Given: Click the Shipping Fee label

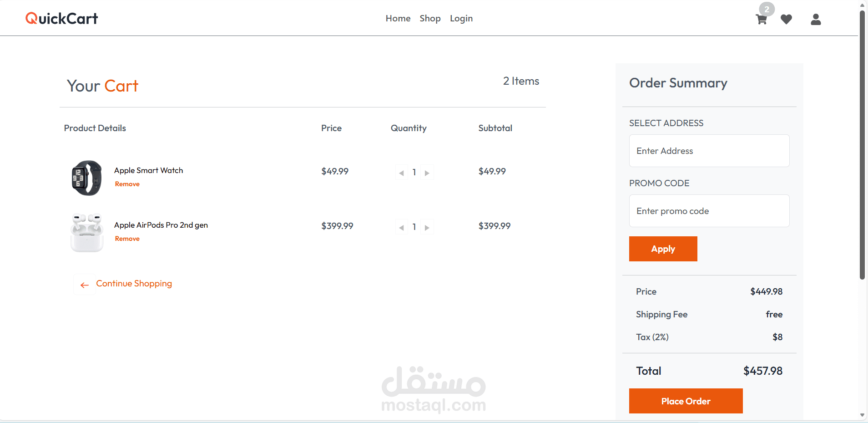Looking at the screenshot, I should (661, 314).
